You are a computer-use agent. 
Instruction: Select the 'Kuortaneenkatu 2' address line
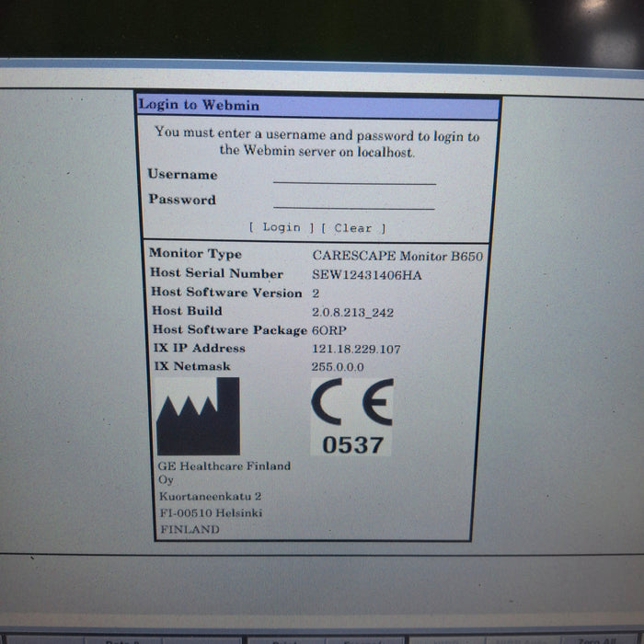pos(211,496)
